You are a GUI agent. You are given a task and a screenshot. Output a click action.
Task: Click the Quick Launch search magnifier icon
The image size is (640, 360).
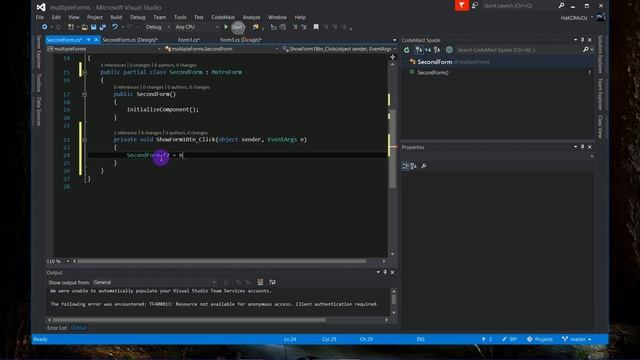click(x=562, y=5)
